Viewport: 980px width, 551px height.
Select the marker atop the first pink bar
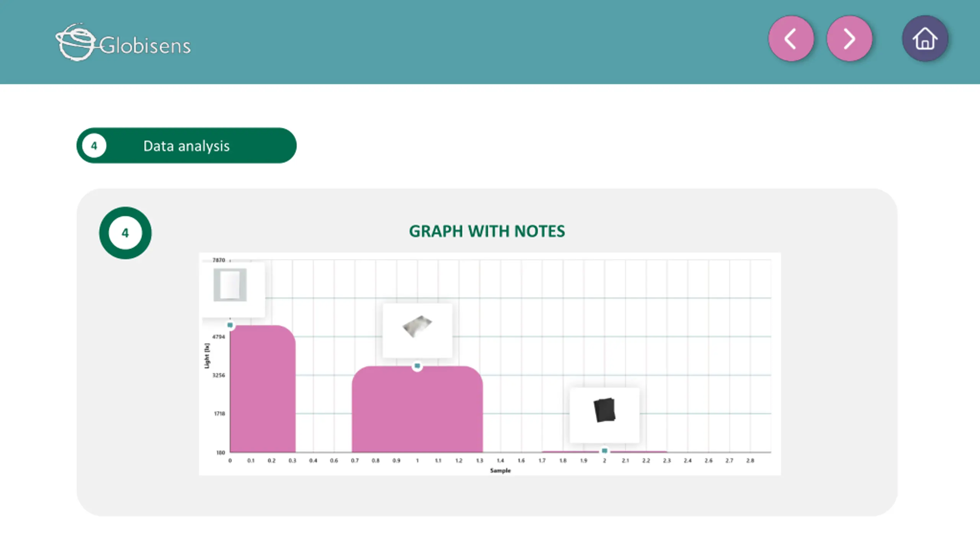tap(230, 325)
